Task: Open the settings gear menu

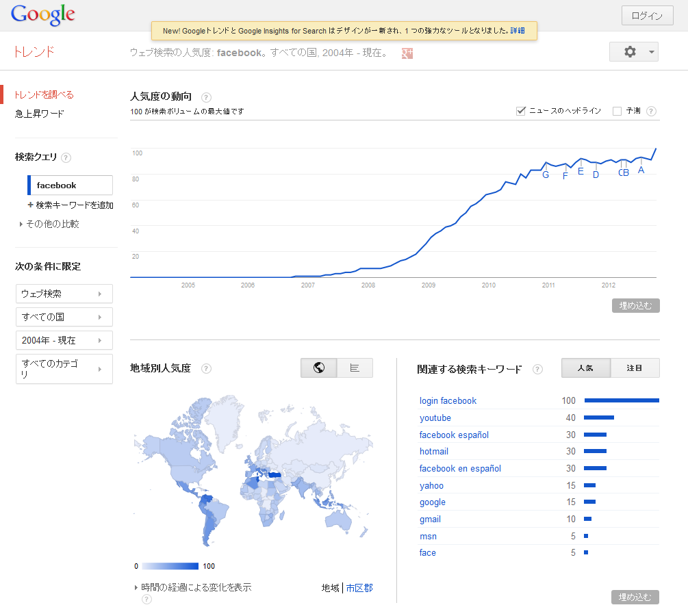Action: 630,52
